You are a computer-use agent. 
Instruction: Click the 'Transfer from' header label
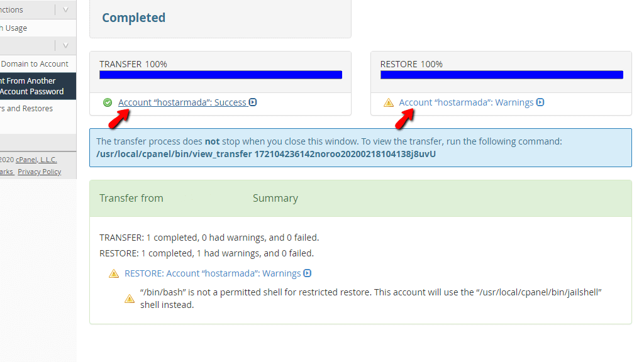(131, 198)
